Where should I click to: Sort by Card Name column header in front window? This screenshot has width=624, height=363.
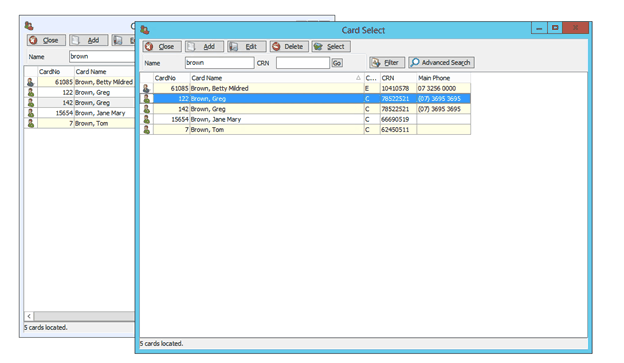point(277,78)
